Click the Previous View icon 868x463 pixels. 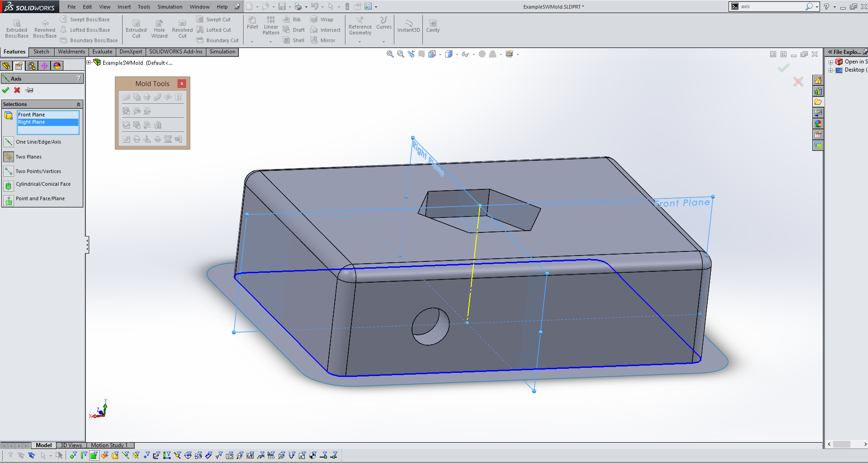[411, 54]
